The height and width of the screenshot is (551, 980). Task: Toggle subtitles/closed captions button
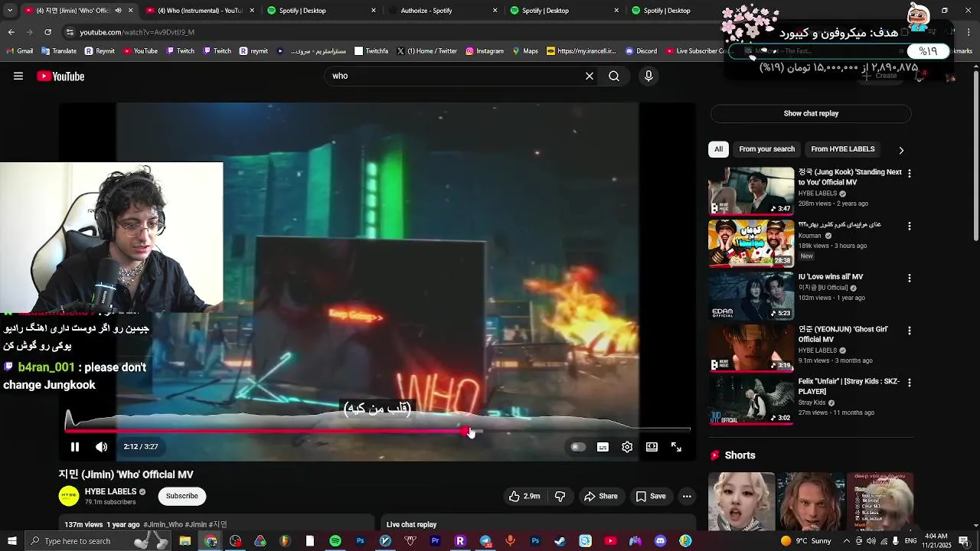coord(603,447)
